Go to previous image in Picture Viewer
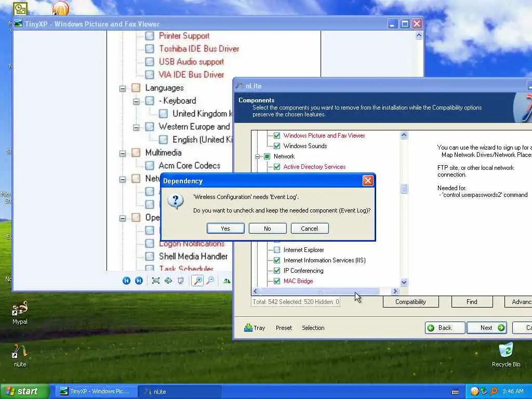The height and width of the screenshot is (399, 532). click(126, 281)
